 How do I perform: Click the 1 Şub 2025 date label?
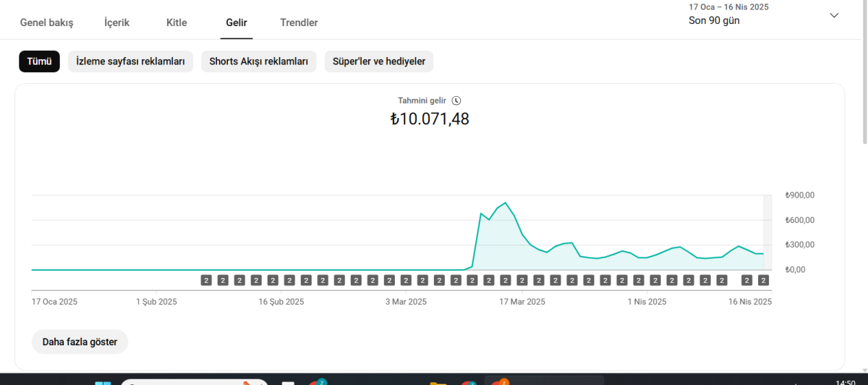(156, 302)
